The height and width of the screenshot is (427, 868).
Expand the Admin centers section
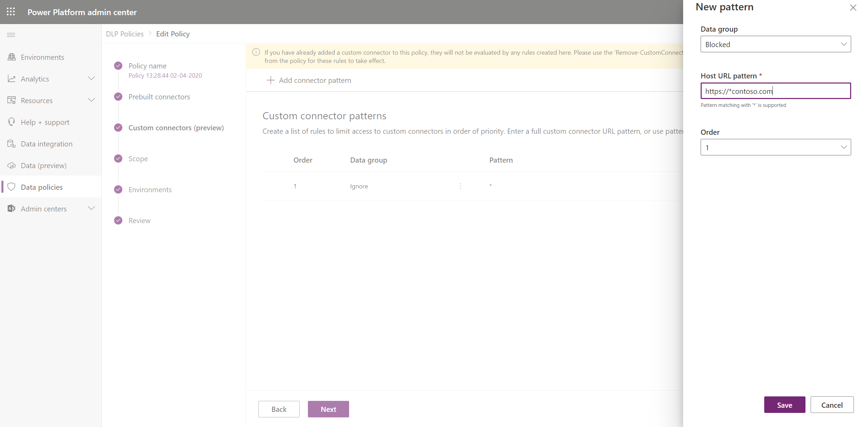[91, 209]
